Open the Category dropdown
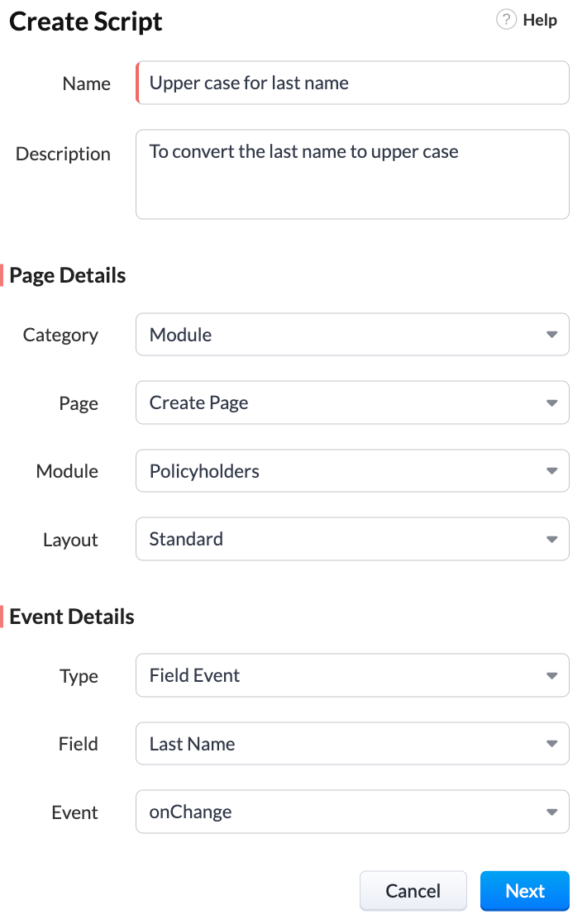Image resolution: width=587 pixels, height=924 pixels. 352,334
